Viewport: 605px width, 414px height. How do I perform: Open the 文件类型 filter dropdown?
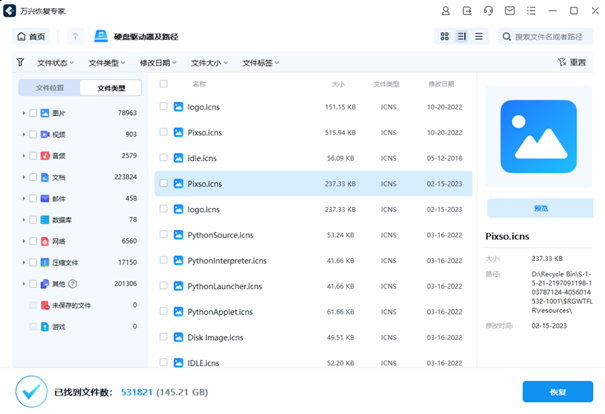[107, 62]
